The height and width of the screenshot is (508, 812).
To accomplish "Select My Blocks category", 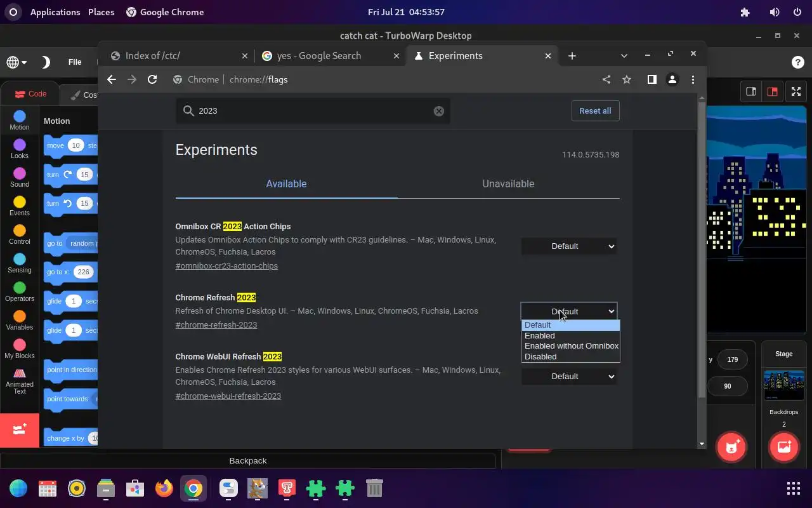I will coord(20,349).
